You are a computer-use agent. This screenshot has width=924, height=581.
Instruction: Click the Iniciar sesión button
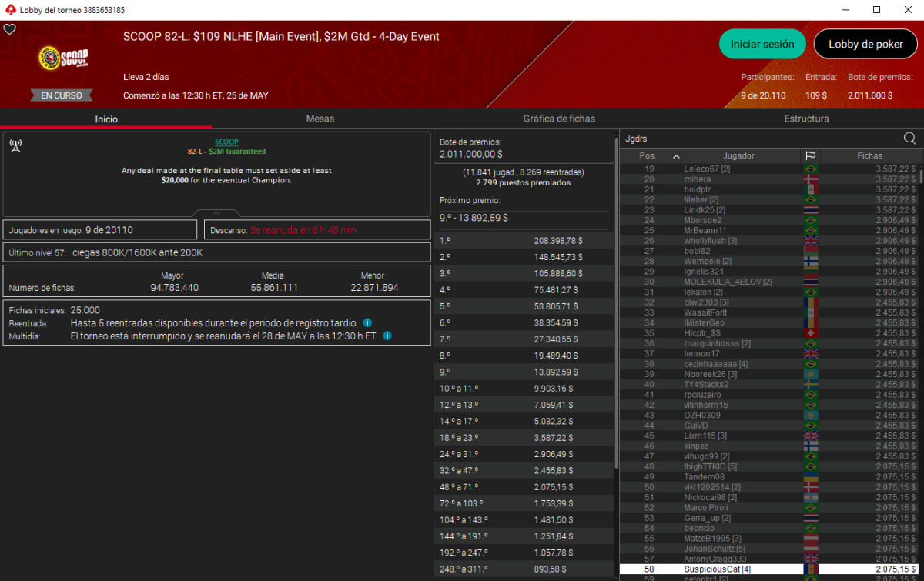click(x=762, y=44)
